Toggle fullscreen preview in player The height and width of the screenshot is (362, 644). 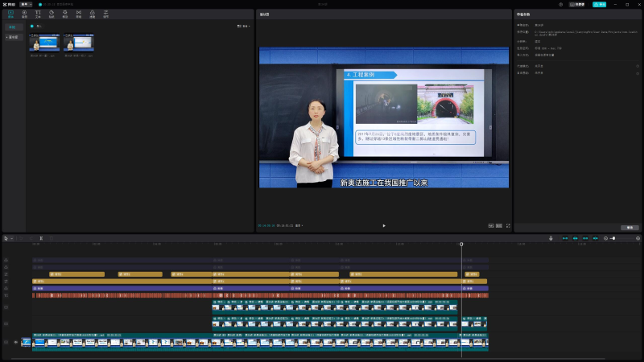508,225
